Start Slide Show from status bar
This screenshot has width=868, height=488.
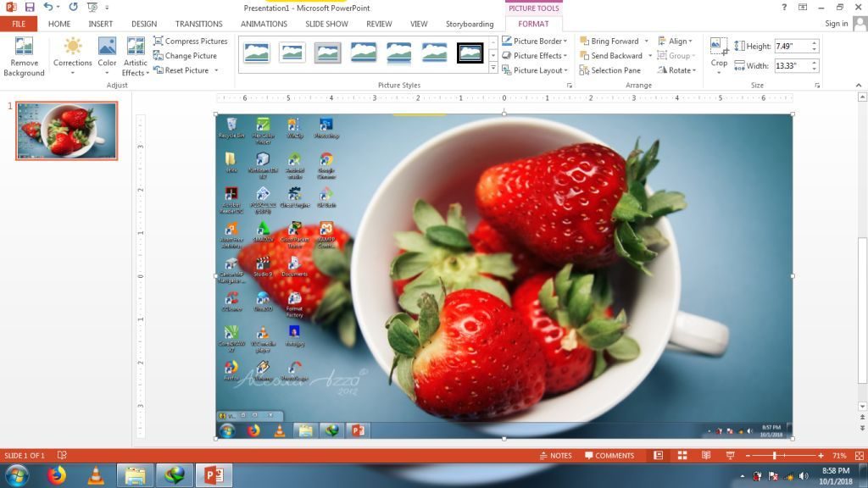coord(730,455)
